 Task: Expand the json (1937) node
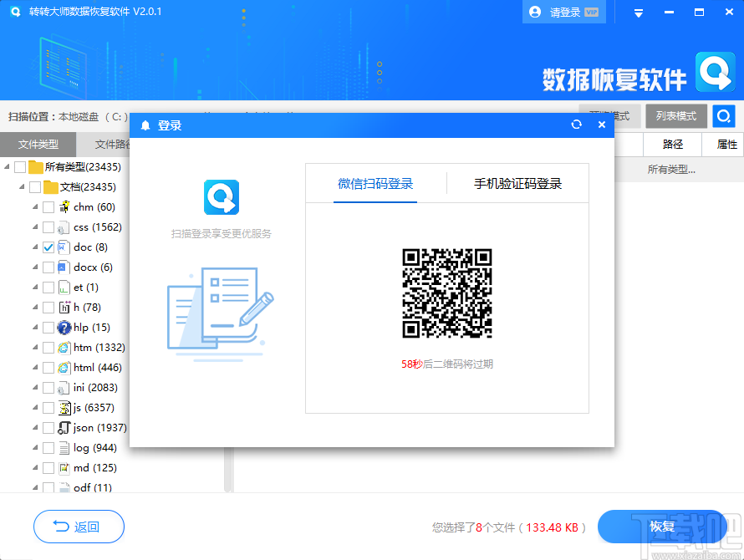[x=35, y=427]
